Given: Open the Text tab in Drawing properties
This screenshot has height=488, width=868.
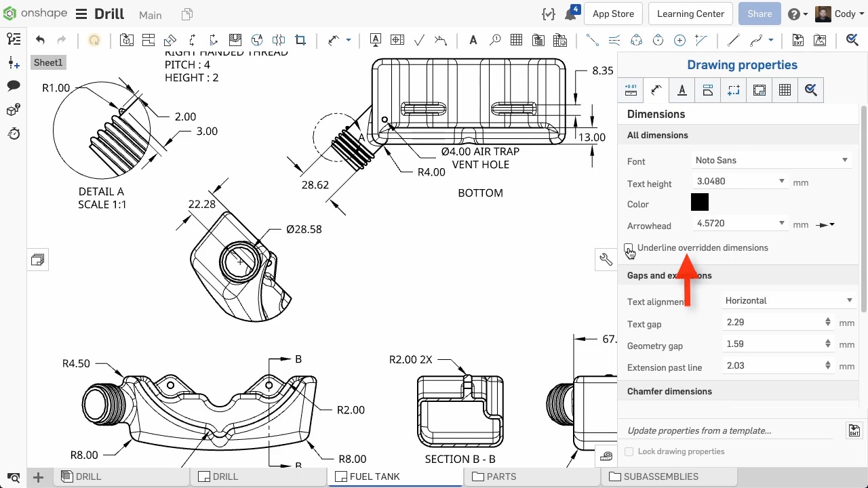Looking at the screenshot, I should pos(682,89).
